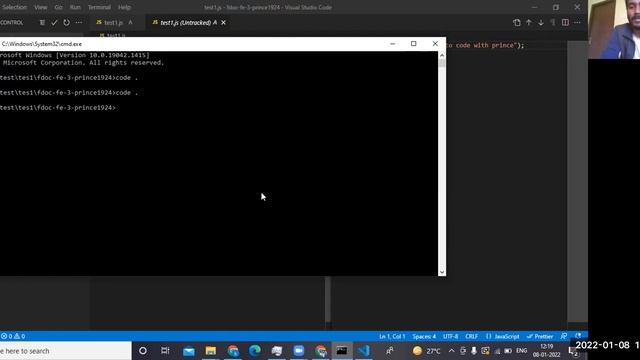Click the notifications bell in status bar
Screen dimensions: 640x360
[x=578, y=336]
